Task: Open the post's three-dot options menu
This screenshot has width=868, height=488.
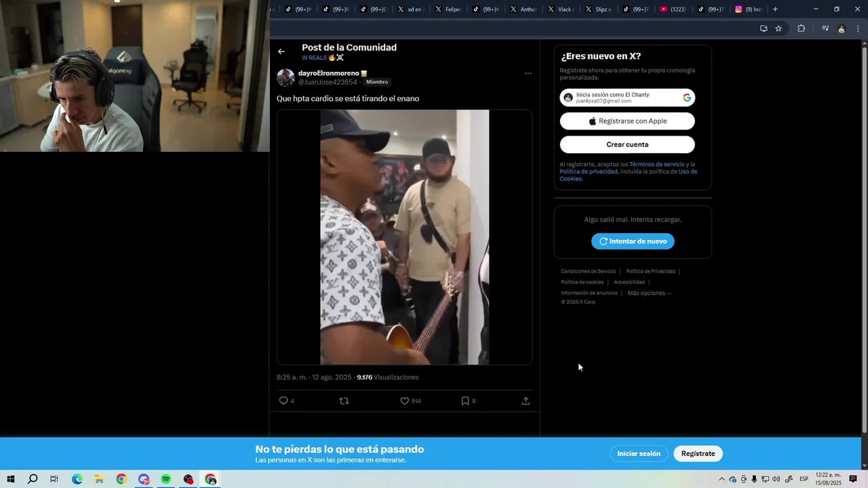Action: (x=528, y=73)
